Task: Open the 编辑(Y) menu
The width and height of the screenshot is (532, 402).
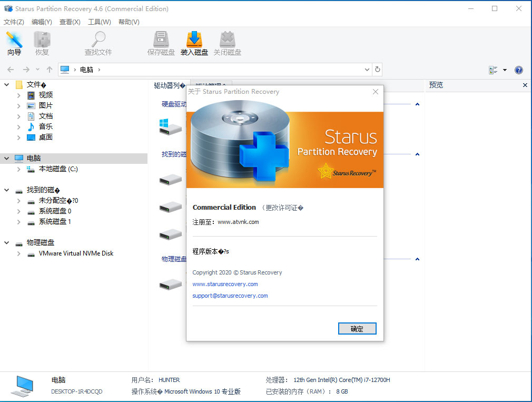Action: (42, 22)
